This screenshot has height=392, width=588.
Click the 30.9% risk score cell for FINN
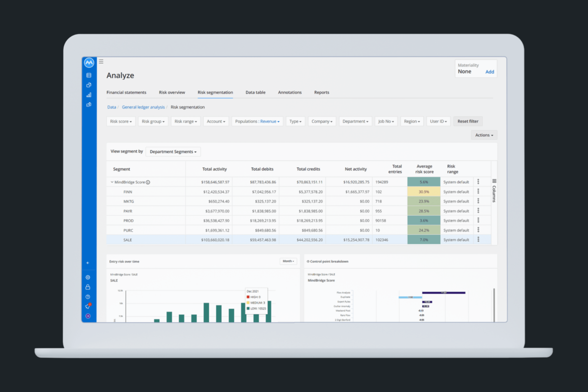coord(424,191)
